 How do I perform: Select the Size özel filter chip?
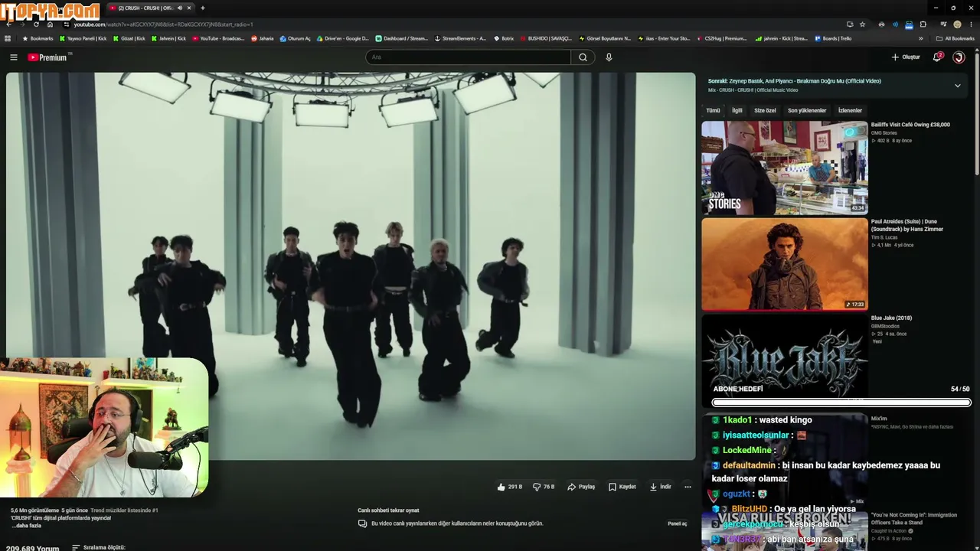[x=765, y=110]
